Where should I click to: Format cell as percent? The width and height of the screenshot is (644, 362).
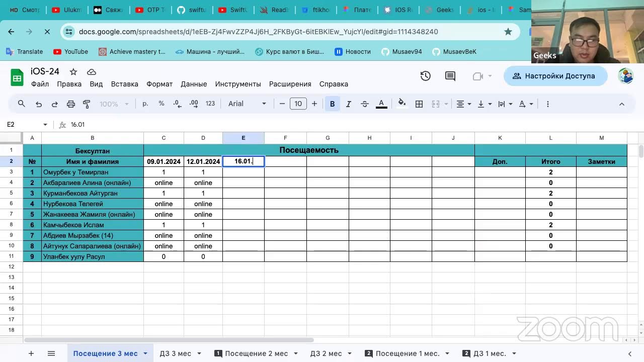coord(162,104)
